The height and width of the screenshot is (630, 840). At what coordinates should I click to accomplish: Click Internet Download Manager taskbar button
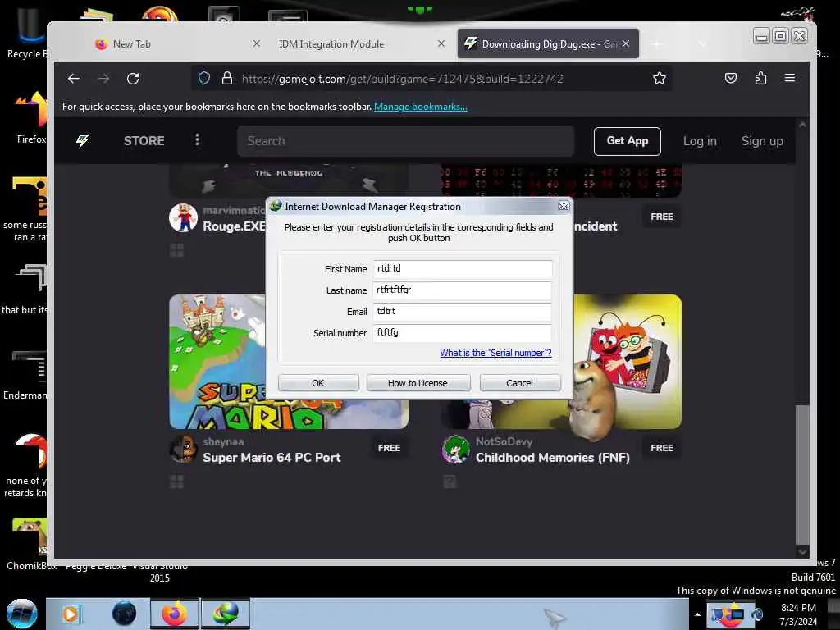pyautogui.click(x=226, y=614)
